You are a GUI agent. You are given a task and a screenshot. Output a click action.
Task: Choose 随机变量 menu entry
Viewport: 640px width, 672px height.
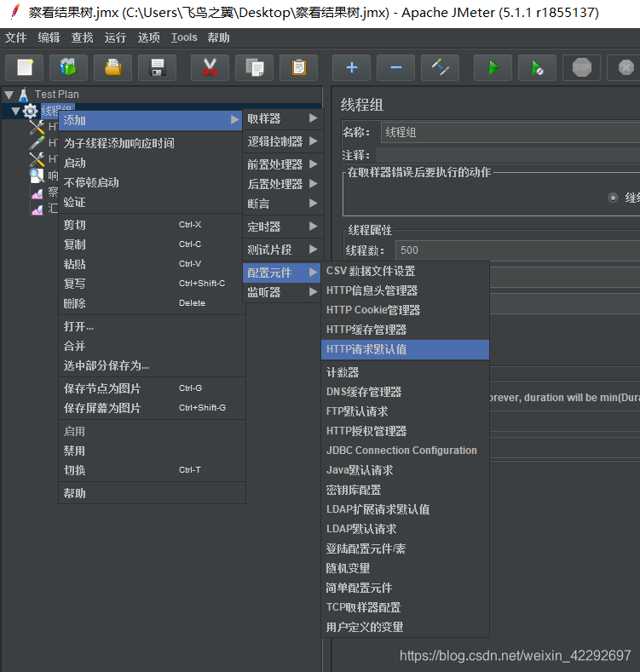(405, 568)
